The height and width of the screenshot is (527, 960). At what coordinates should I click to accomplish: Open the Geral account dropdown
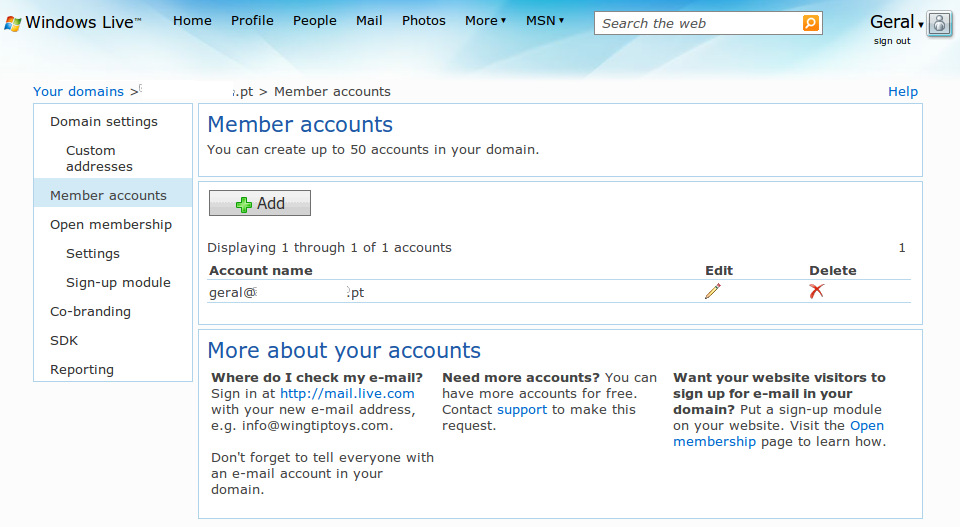click(896, 22)
